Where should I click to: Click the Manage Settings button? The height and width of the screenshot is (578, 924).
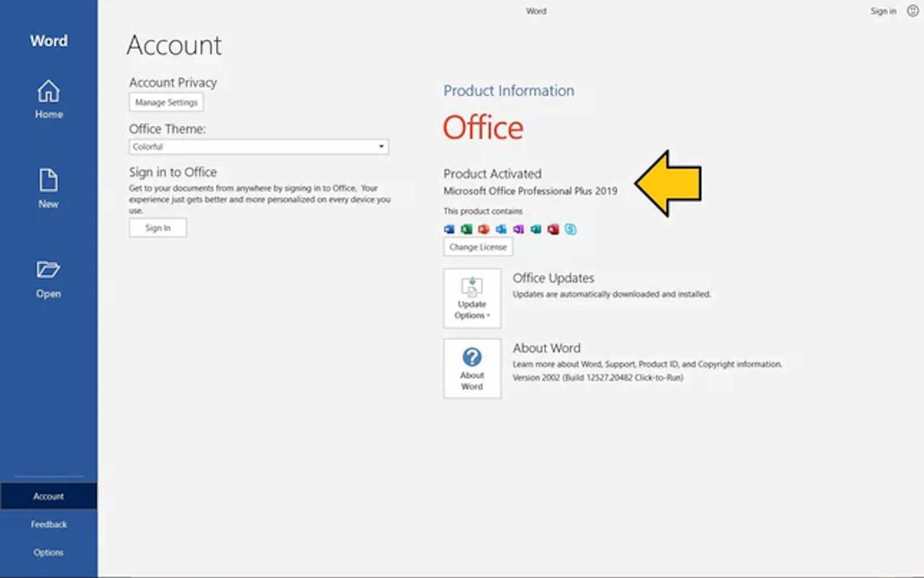[166, 102]
